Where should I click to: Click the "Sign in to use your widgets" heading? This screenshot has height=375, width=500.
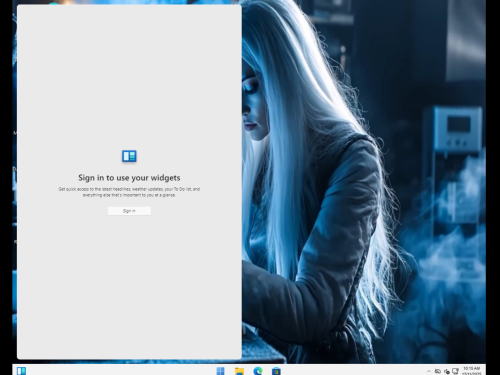[x=129, y=178]
